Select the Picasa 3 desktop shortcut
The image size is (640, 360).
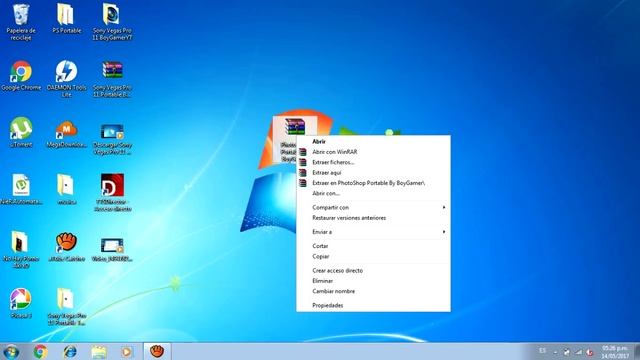pos(21,303)
